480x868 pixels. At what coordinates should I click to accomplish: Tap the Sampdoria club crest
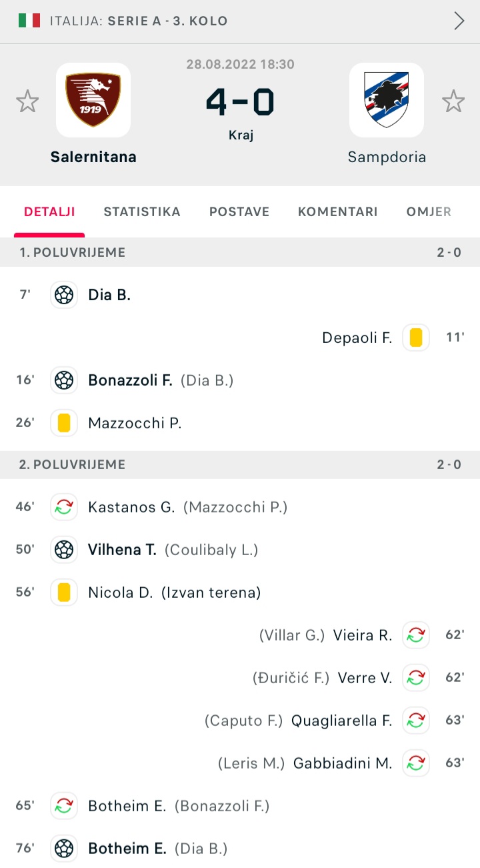tap(387, 100)
